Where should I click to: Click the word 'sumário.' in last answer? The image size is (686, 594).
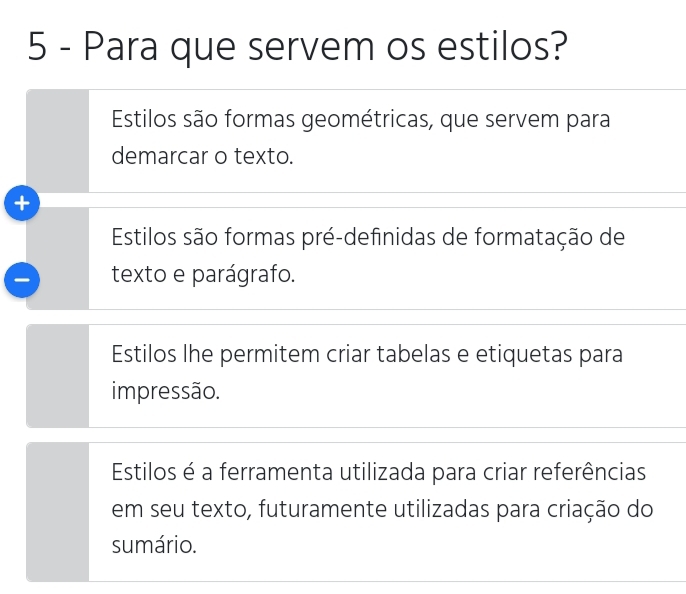coord(154,546)
